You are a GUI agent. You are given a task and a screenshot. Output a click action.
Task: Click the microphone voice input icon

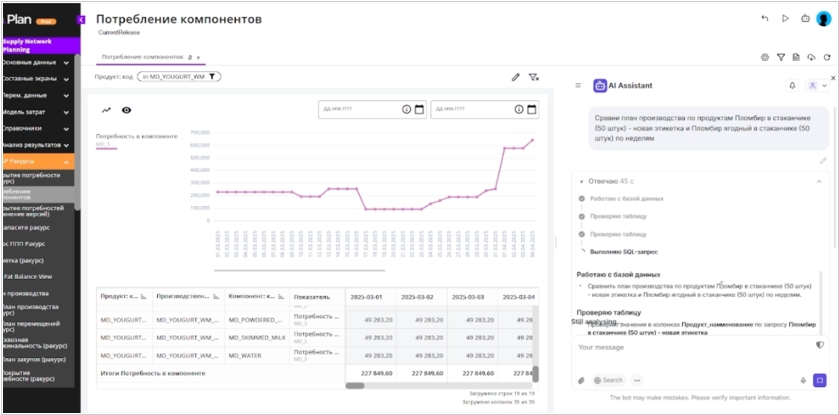(803, 380)
